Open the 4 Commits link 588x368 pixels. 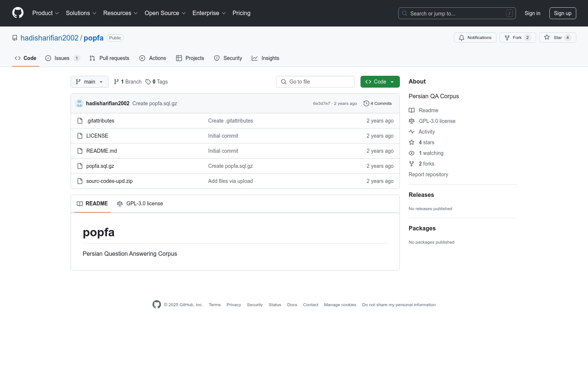[x=378, y=103]
